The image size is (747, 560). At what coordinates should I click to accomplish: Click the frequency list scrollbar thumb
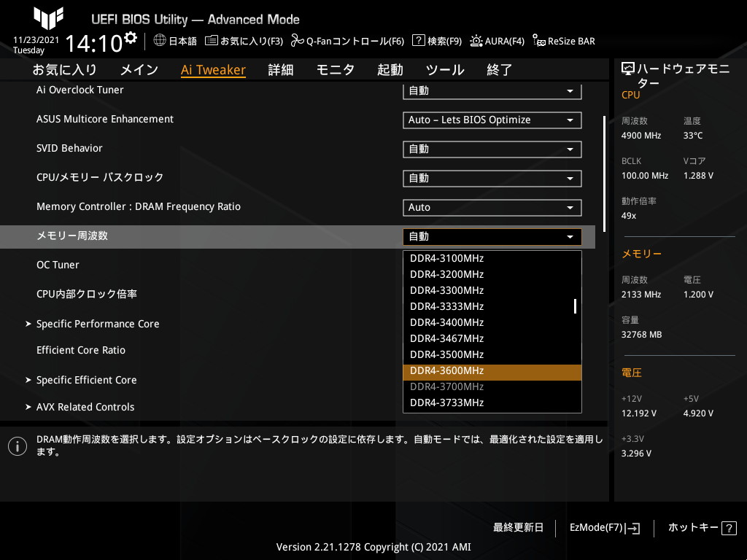coord(575,306)
